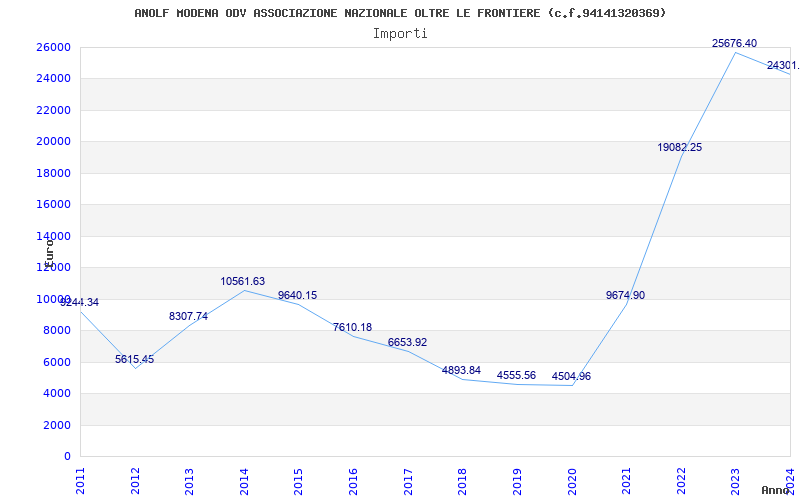Screen dimensions: 800x500
Task: Select the peak value 25676.40
Action: tap(735, 43)
